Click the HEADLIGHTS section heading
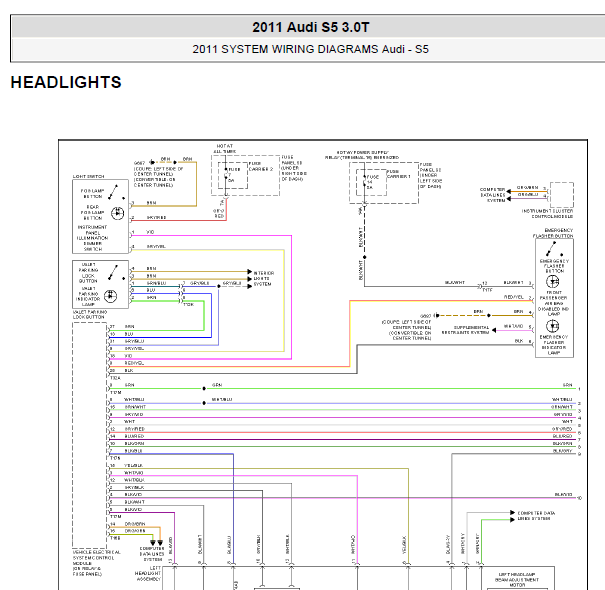 (66, 82)
